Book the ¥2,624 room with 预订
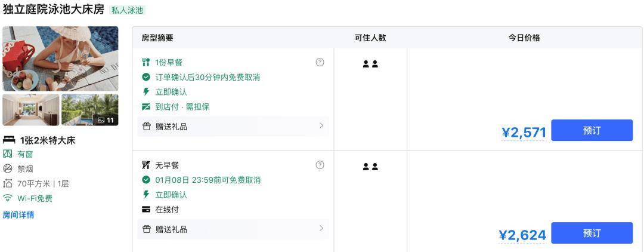 pyautogui.click(x=592, y=233)
